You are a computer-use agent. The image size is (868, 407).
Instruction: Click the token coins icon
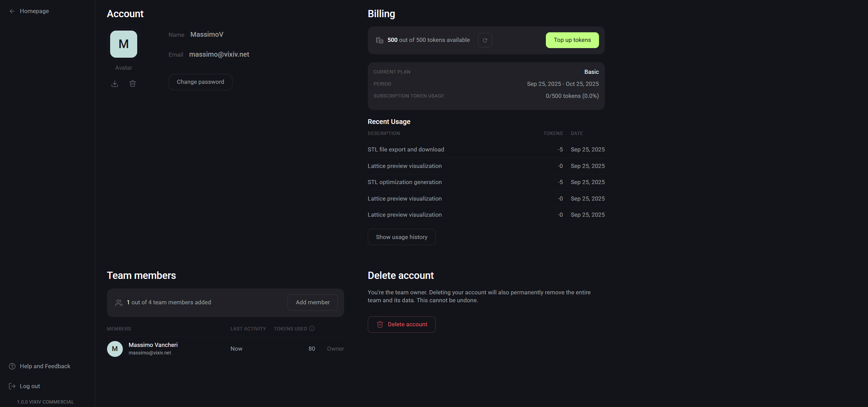tap(379, 40)
